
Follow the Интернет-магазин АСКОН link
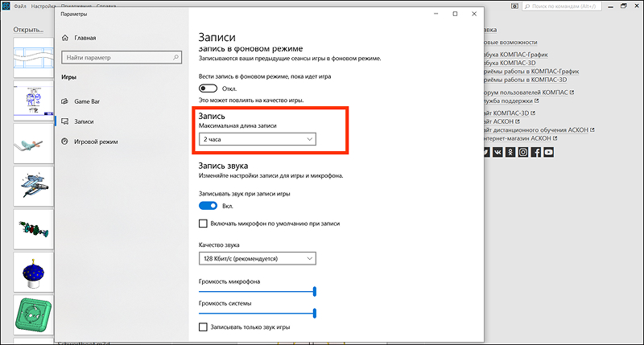(x=517, y=138)
